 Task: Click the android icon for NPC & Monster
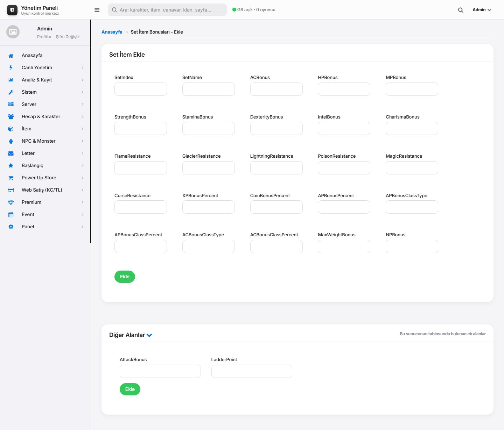pos(11,141)
